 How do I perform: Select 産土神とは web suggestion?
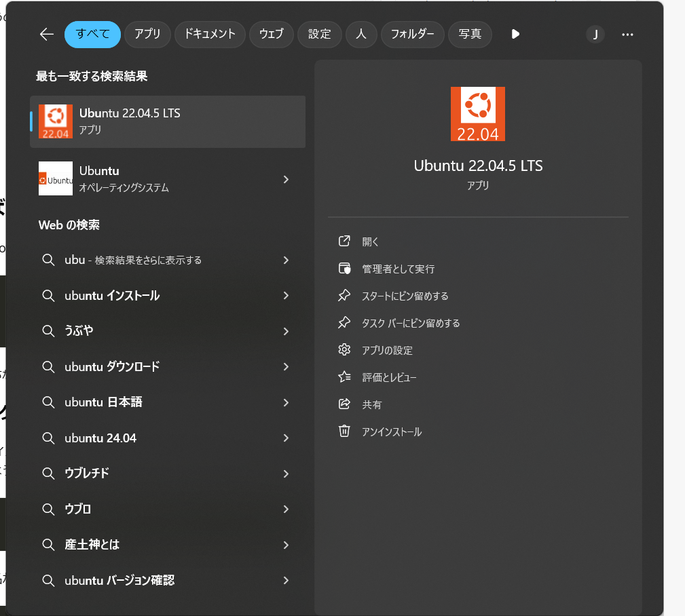coord(168,544)
